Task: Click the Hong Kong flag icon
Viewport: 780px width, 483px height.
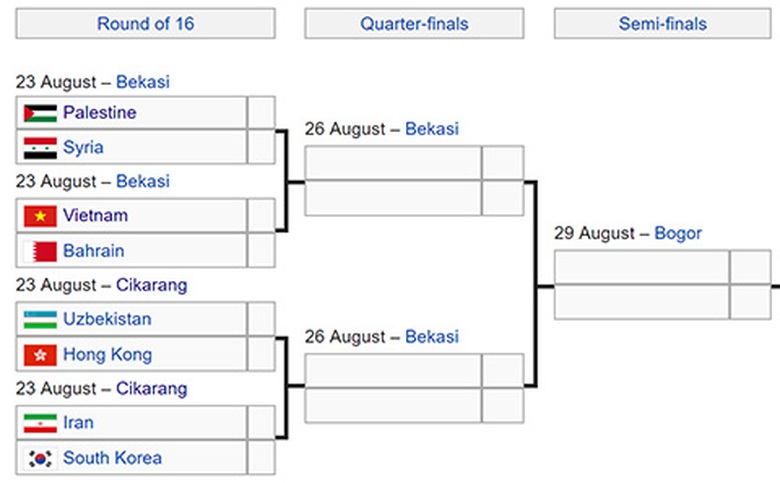Action: pos(40,355)
